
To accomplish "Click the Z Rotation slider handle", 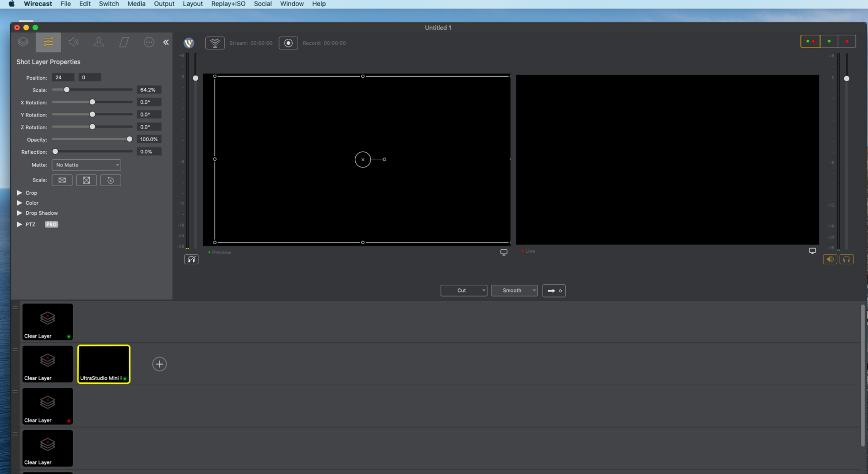I will click(x=92, y=127).
